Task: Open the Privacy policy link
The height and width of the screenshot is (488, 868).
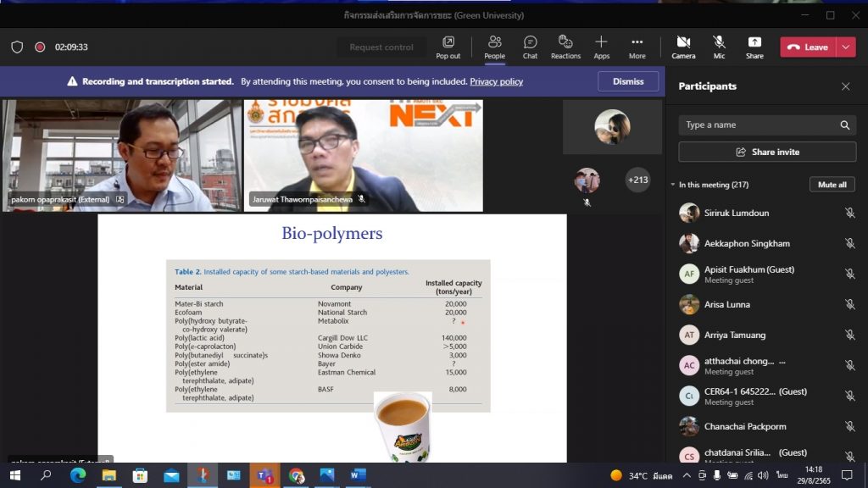Action: 496,82
